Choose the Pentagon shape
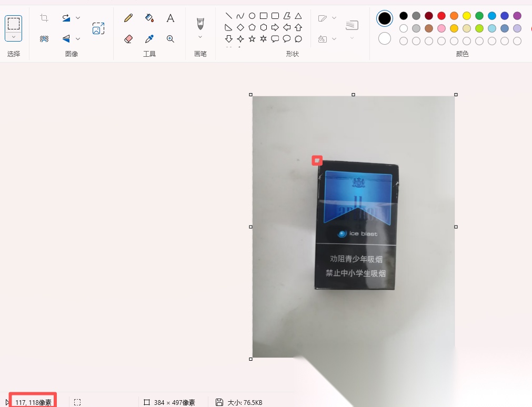 pyautogui.click(x=252, y=27)
